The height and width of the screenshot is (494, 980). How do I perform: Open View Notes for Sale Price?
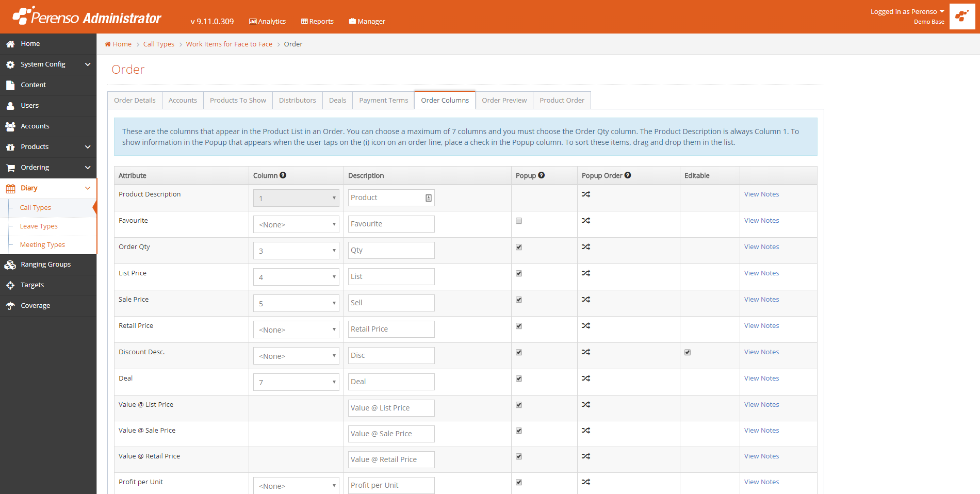(761, 300)
